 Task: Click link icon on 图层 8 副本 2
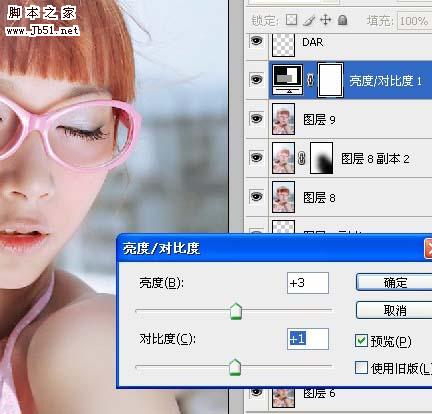tap(302, 158)
